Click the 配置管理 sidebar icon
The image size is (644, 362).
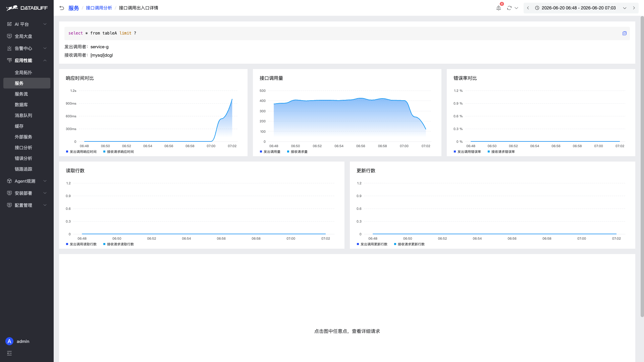(9, 205)
